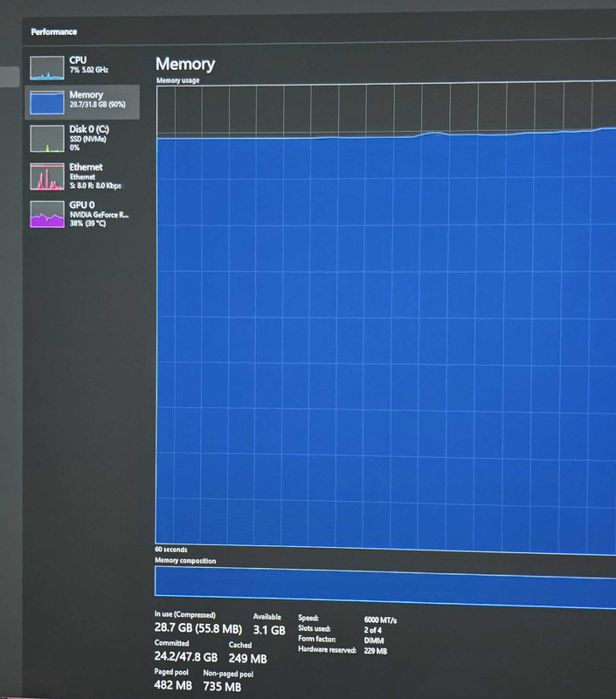
Task: Click the Slots used: label
Action: click(315, 628)
